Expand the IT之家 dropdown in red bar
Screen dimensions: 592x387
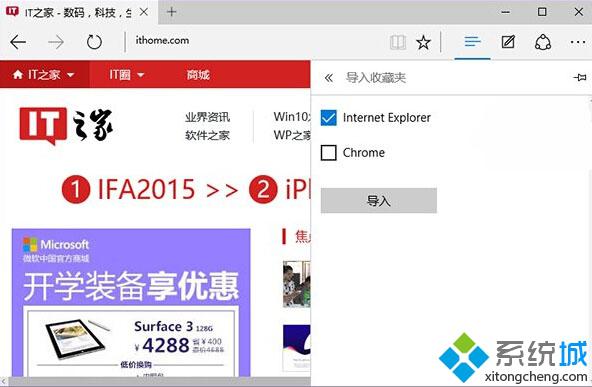43,74
